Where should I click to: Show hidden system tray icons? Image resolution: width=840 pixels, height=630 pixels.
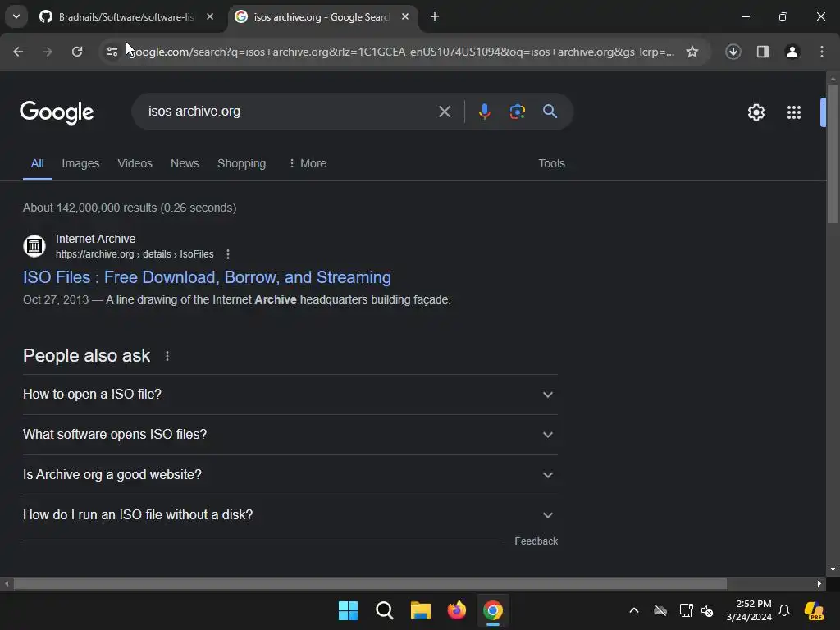(x=634, y=610)
